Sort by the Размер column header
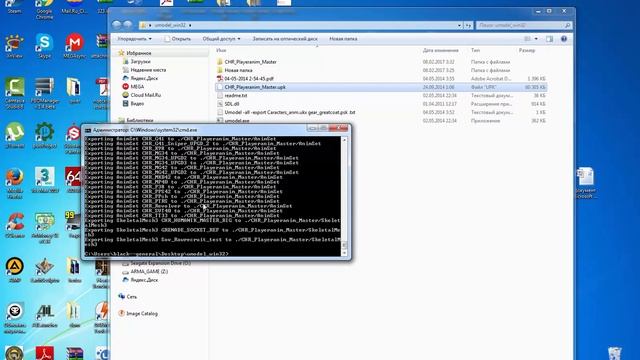This screenshot has width=640, height=360. (x=527, y=50)
